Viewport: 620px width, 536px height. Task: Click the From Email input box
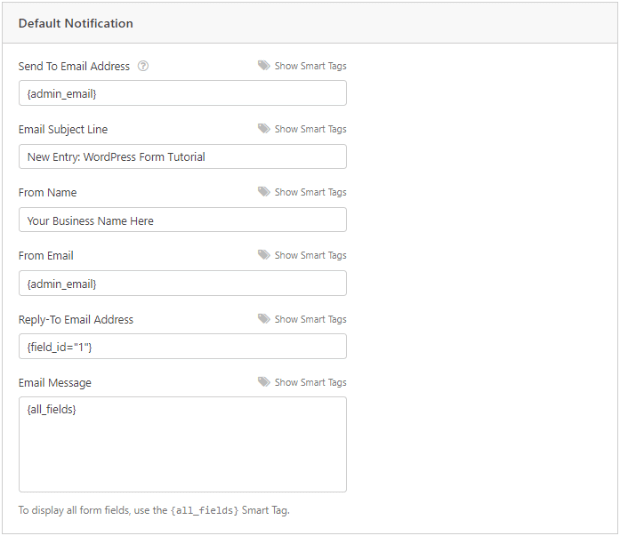(183, 283)
